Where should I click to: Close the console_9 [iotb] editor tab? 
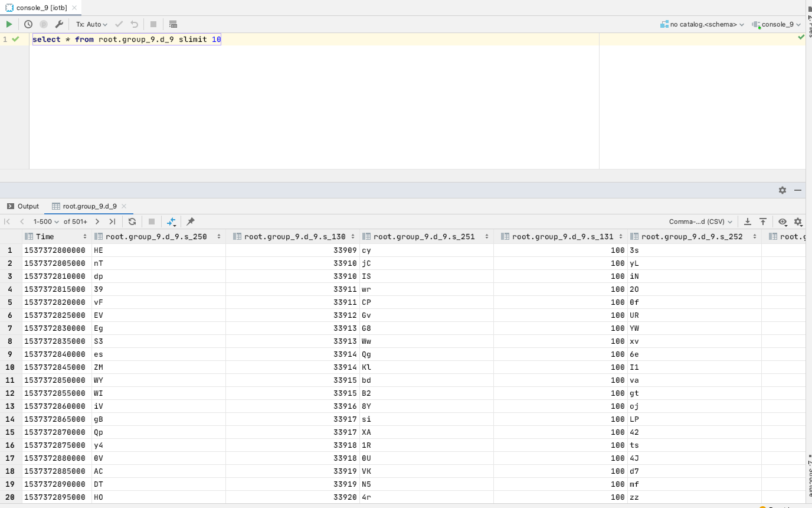[x=74, y=8]
